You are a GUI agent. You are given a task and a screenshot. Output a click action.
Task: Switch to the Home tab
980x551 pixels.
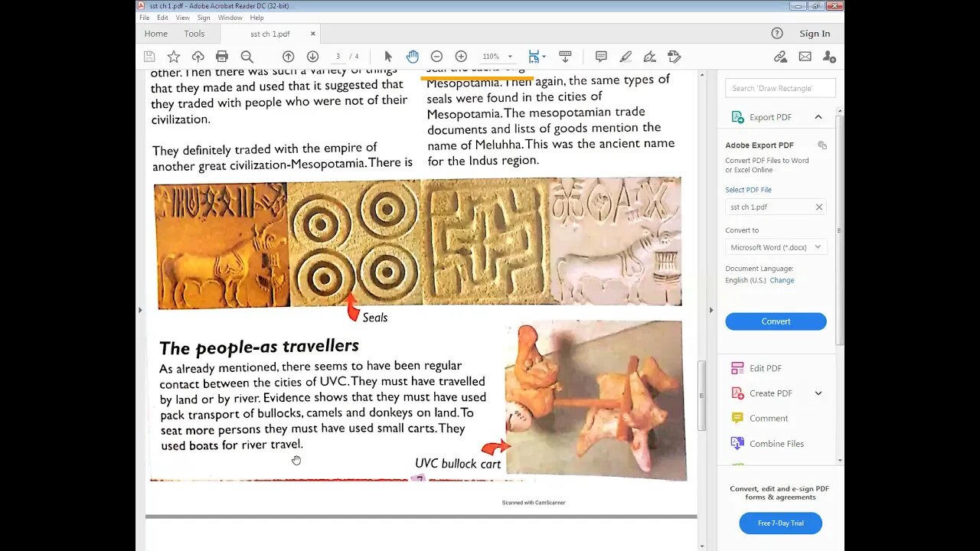pos(156,34)
